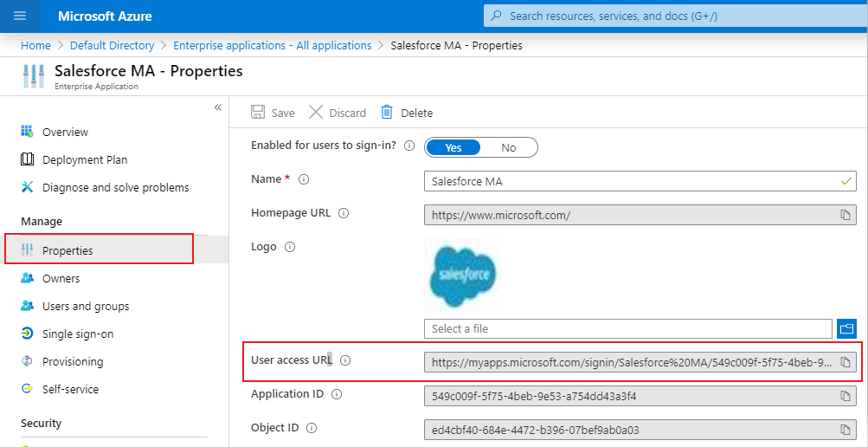Browse for a logo file using folder icon
Screen dimensions: 868x447
(x=846, y=328)
